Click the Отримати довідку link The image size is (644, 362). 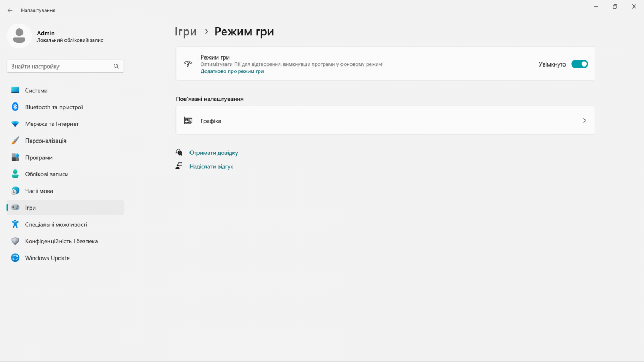(x=214, y=153)
